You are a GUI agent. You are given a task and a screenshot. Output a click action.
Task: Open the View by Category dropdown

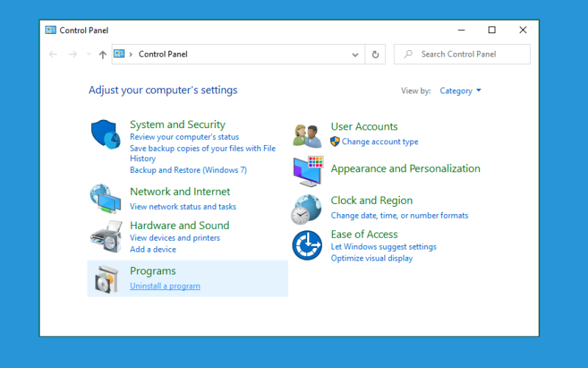[x=461, y=91]
